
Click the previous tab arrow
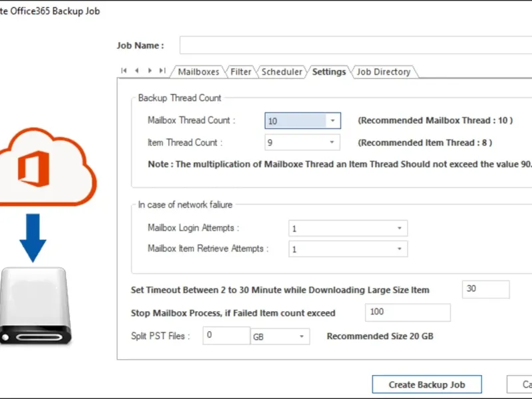coord(137,70)
